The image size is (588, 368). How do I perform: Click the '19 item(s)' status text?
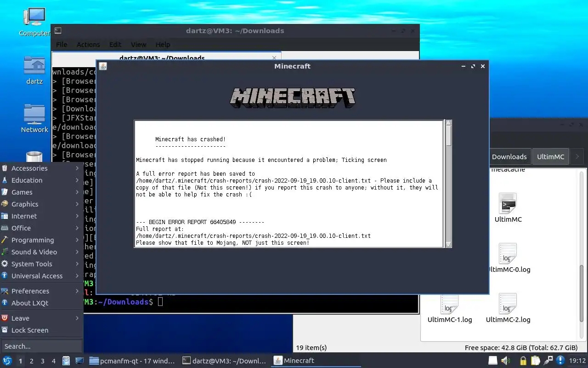311,348
